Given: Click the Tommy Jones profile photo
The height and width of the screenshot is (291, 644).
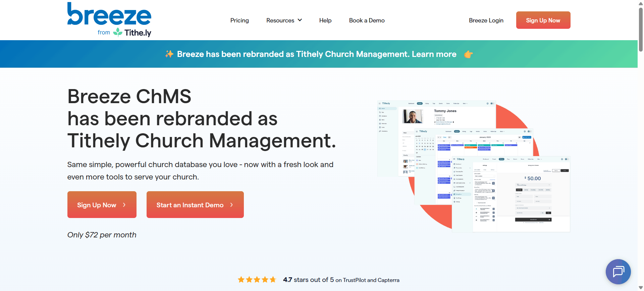Looking at the screenshot, I should click(413, 116).
